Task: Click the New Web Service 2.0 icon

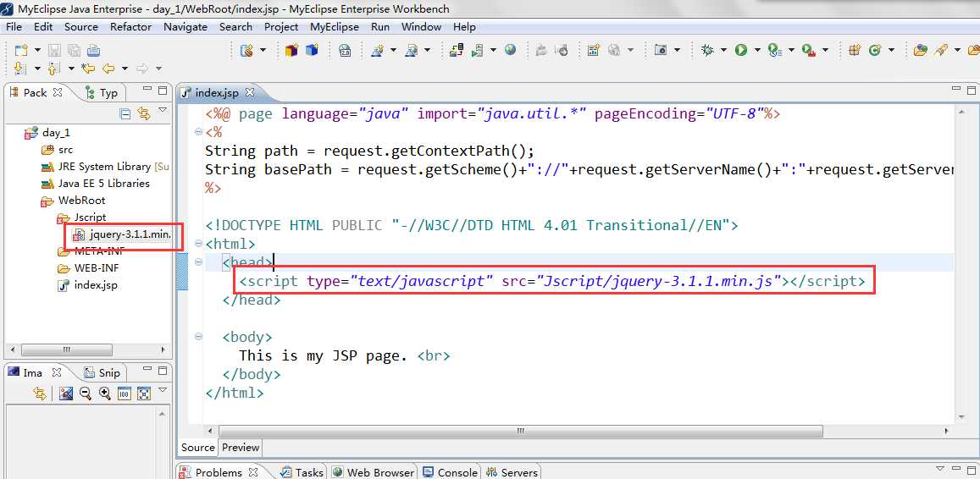Action: click(345, 51)
